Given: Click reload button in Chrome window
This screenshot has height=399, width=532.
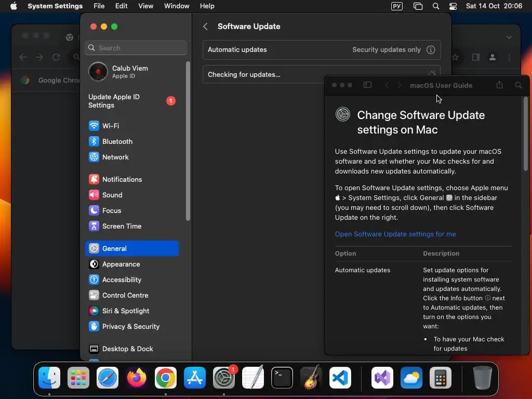Looking at the screenshot, I should [56, 57].
